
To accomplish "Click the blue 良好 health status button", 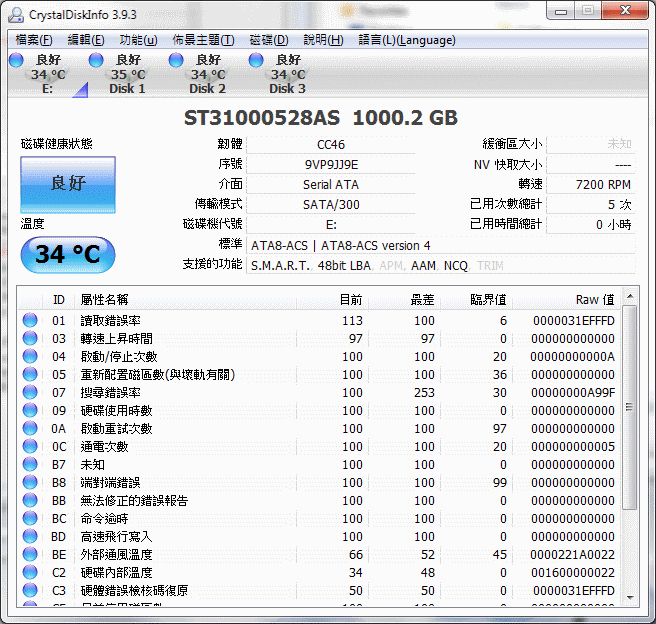I will coord(68,184).
